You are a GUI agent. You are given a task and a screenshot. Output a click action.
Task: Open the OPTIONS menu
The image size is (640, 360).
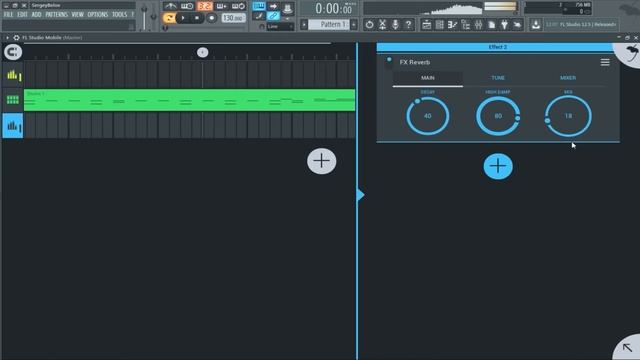pyautogui.click(x=98, y=14)
